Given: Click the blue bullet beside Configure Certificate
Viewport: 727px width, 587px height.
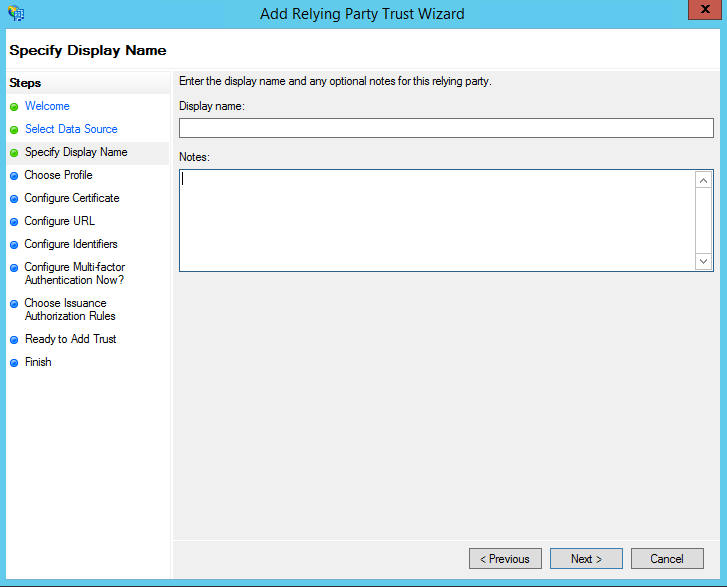Looking at the screenshot, I should pos(14,199).
